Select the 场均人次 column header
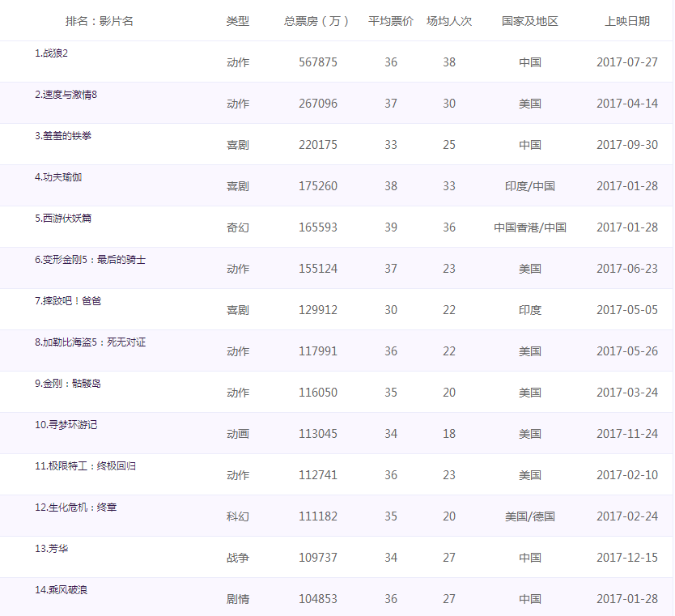675x616 pixels. [x=448, y=21]
